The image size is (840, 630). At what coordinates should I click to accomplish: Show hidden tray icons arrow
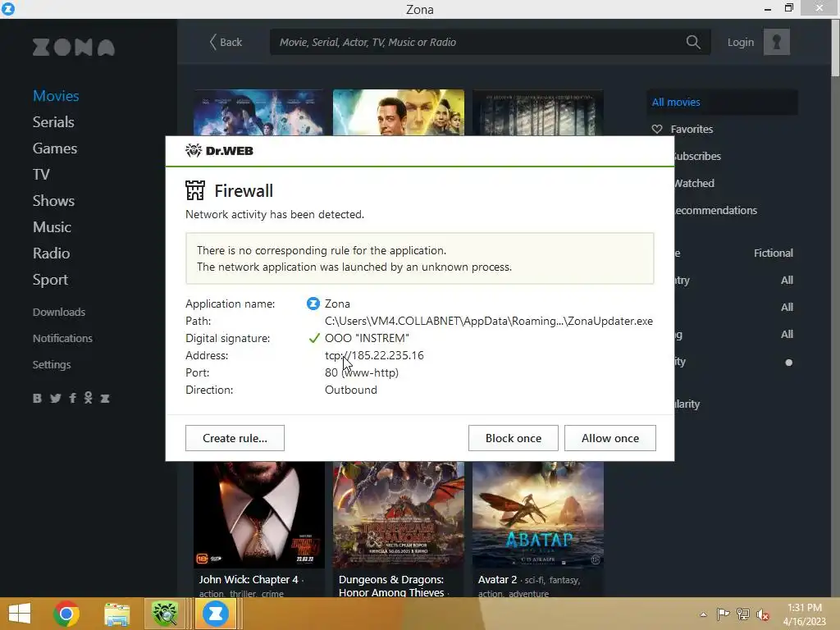(x=703, y=614)
